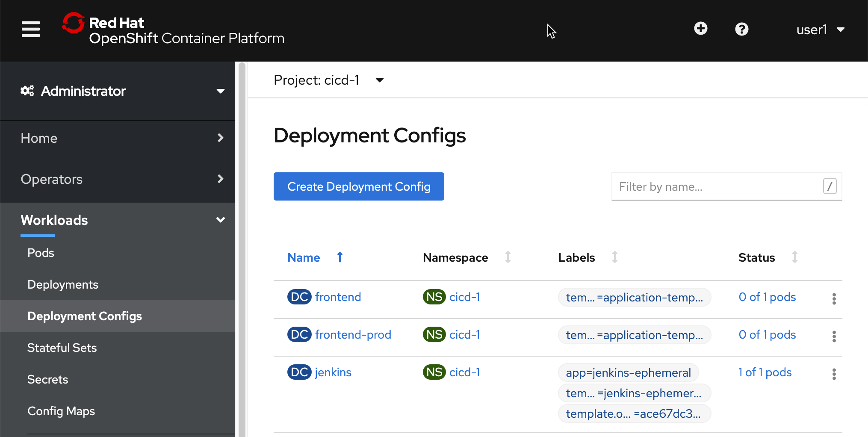The image size is (868, 437).
Task: Click the tem...=jenkins-ephemer label chip
Action: (x=635, y=393)
